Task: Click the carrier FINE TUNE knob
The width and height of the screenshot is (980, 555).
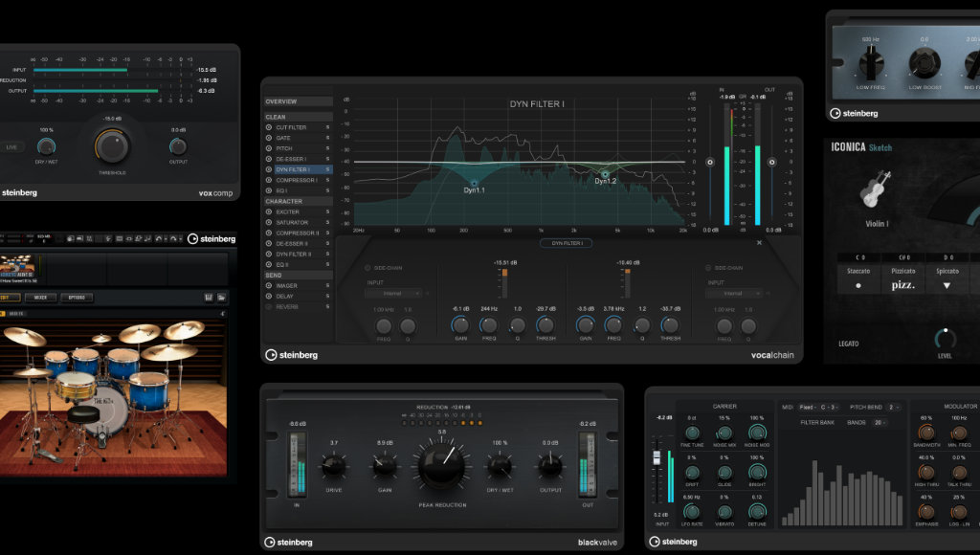Action: [692, 433]
